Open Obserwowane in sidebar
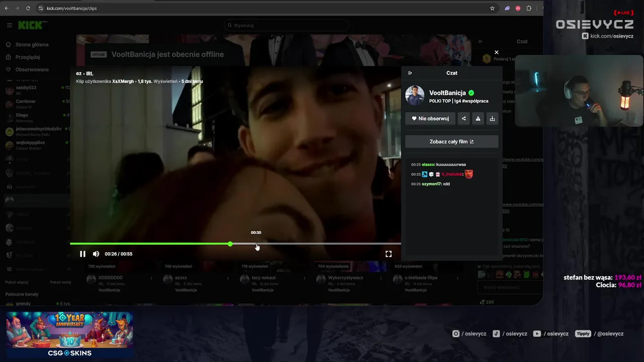The height and width of the screenshot is (362, 644). tap(32, 69)
